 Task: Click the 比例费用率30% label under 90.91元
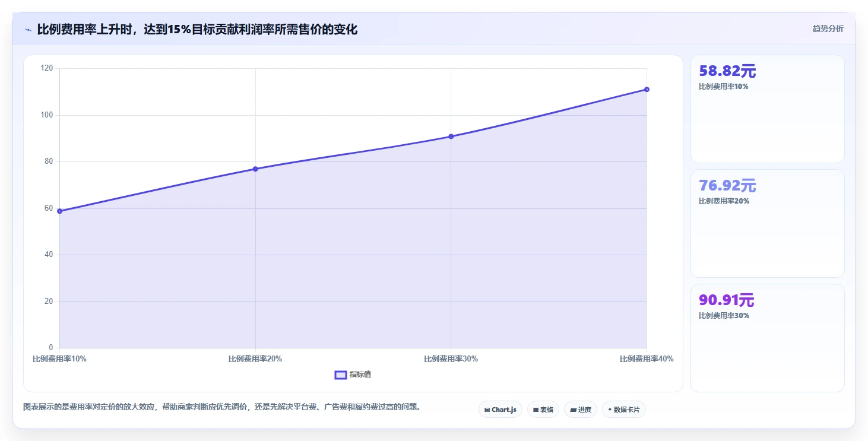pos(724,316)
